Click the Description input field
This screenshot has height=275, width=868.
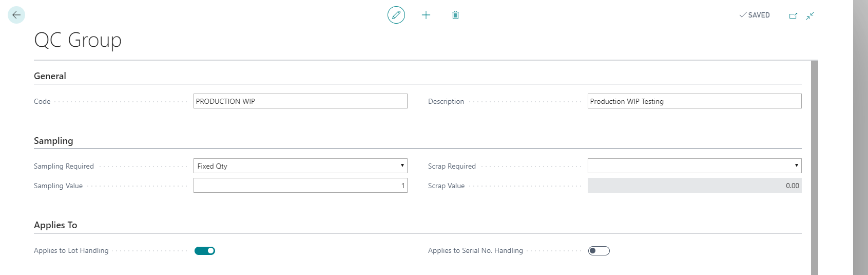(x=694, y=101)
